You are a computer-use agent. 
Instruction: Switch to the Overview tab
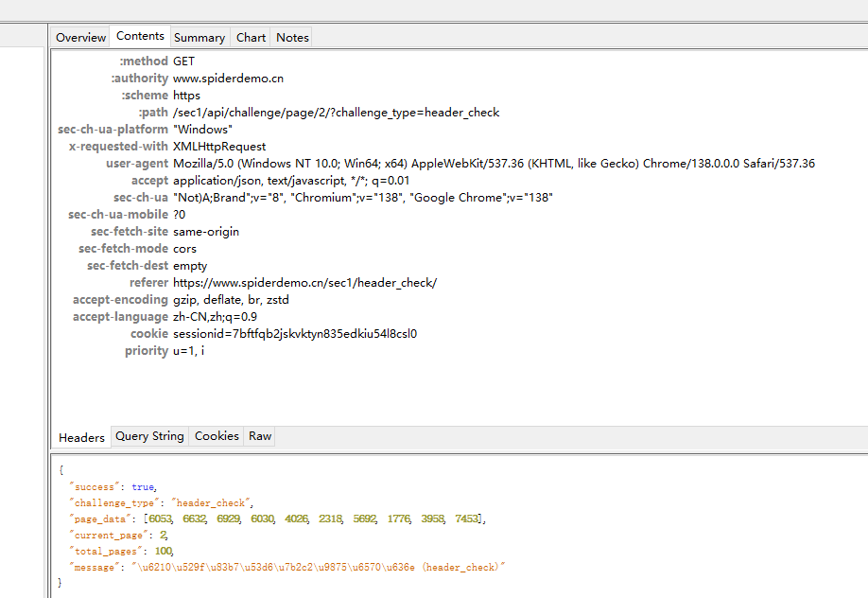pyautogui.click(x=80, y=38)
